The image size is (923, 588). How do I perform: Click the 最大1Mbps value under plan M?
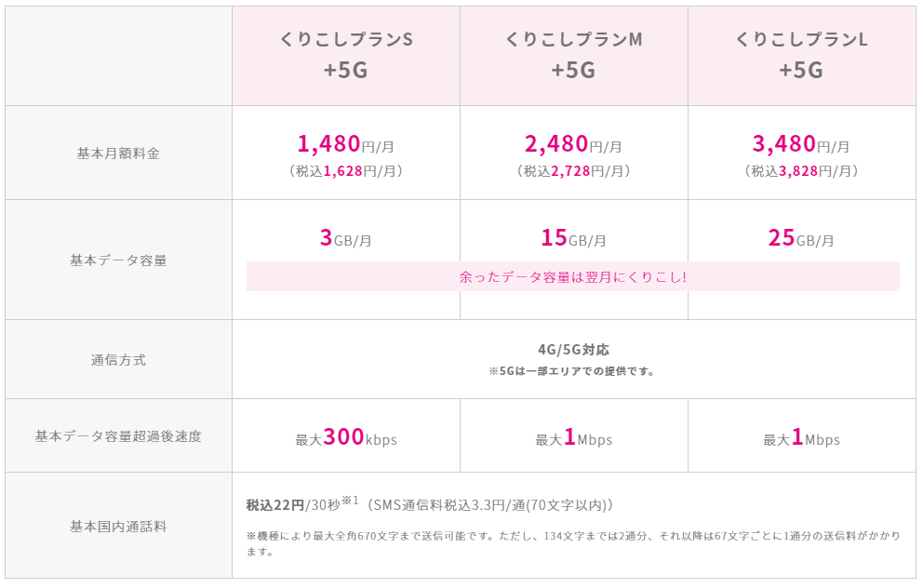[573, 437]
